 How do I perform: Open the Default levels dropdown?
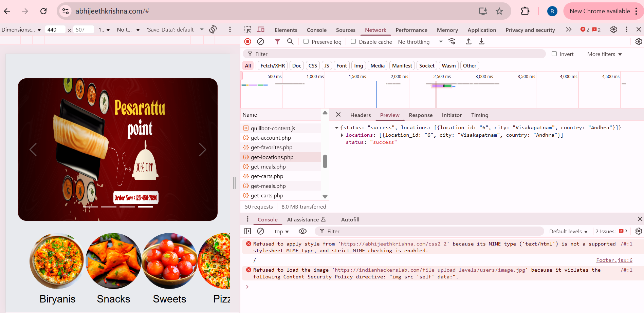[568, 231]
